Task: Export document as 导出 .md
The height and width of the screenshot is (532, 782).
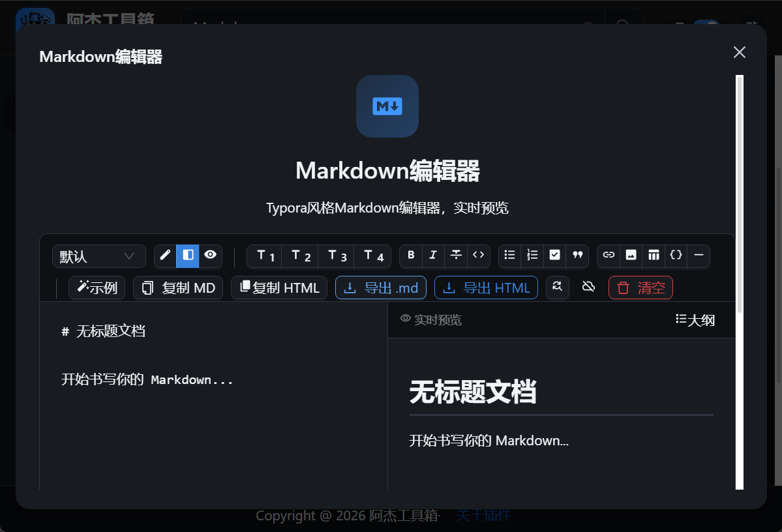Action: click(x=381, y=288)
